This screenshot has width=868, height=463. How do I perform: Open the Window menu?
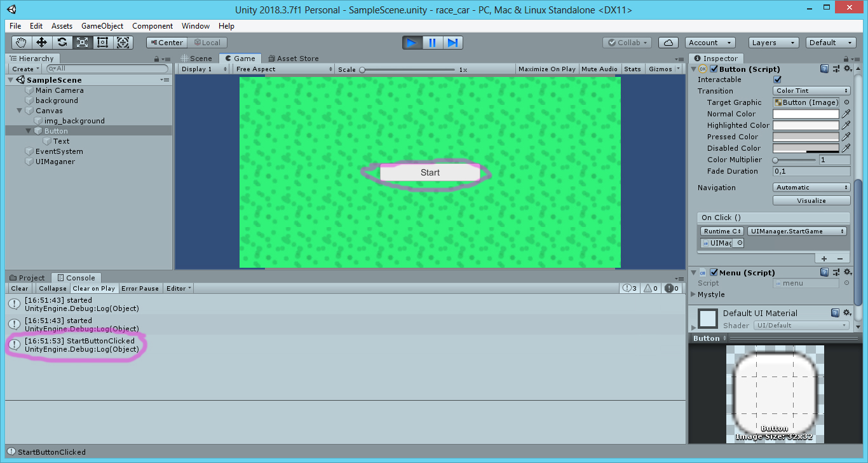pos(196,26)
